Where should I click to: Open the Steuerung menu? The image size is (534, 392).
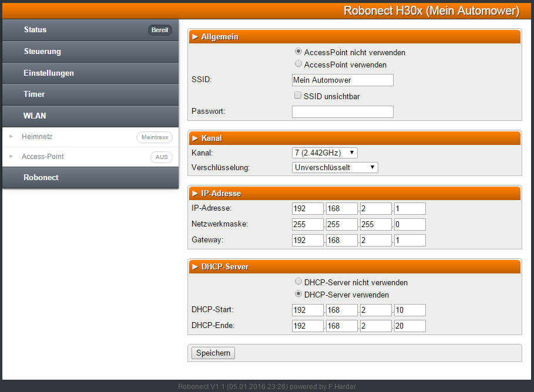point(90,52)
